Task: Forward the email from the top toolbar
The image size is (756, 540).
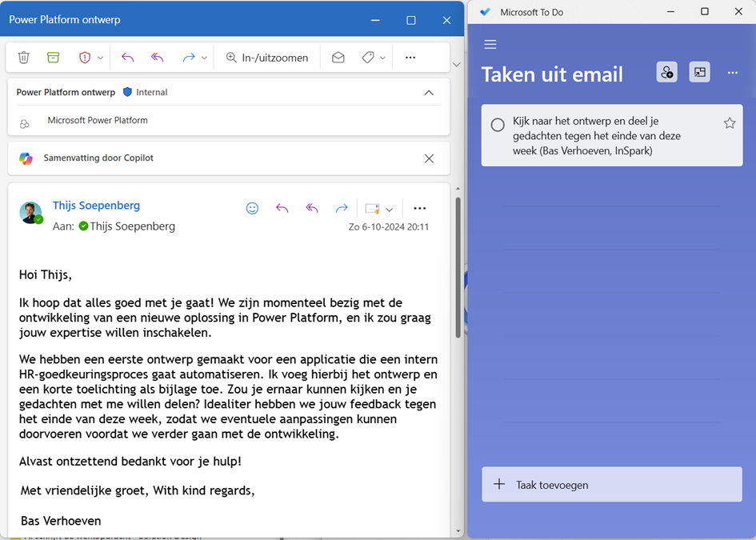Action: pos(189,58)
